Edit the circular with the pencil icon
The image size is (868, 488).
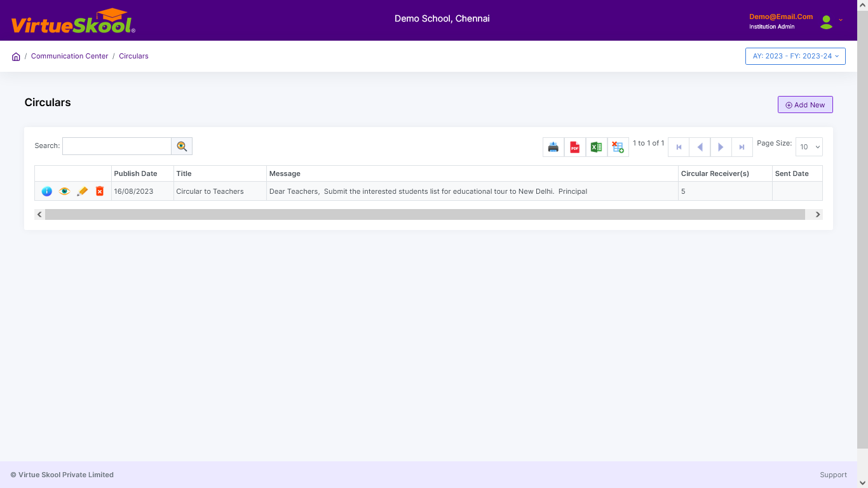coord(82,191)
